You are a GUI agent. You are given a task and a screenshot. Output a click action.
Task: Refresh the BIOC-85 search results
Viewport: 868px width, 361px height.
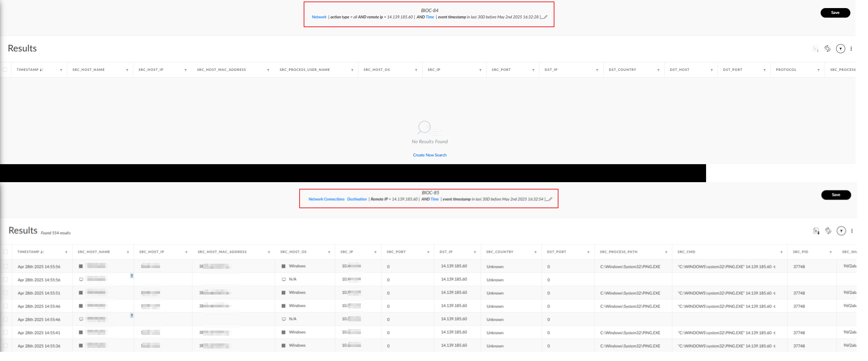(x=828, y=231)
